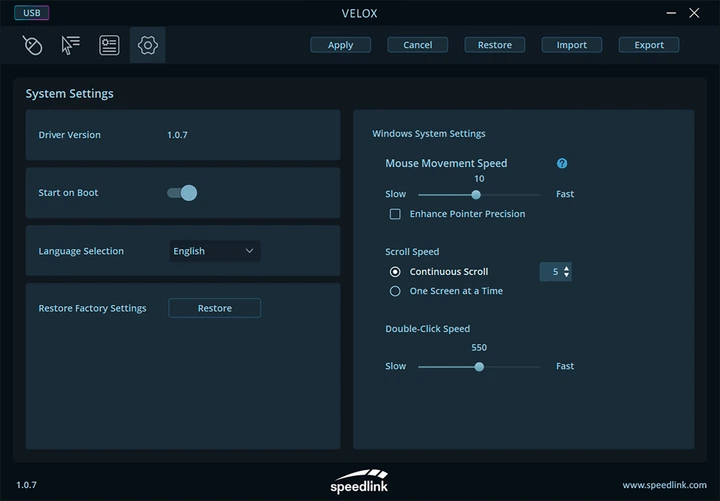Open the www.speedlink.com link
The width and height of the screenshot is (720, 501).
[x=664, y=485]
